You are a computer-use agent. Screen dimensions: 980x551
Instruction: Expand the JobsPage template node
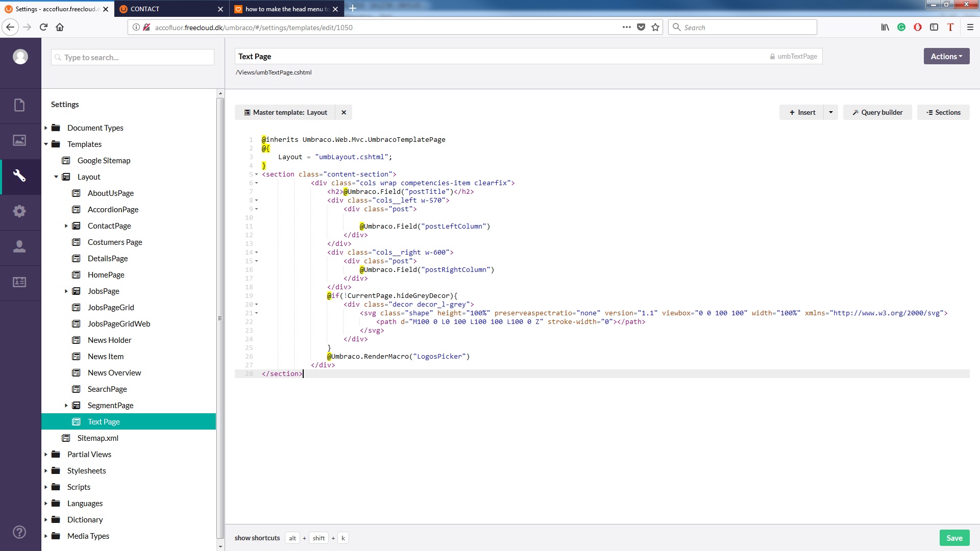66,291
